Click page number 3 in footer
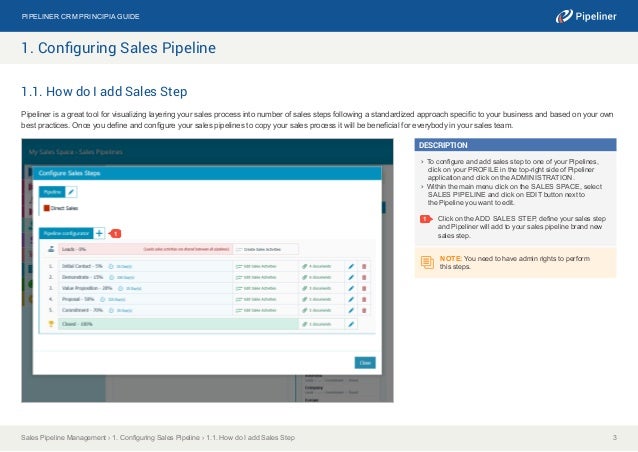This screenshot has height=452, width=638. point(615,438)
